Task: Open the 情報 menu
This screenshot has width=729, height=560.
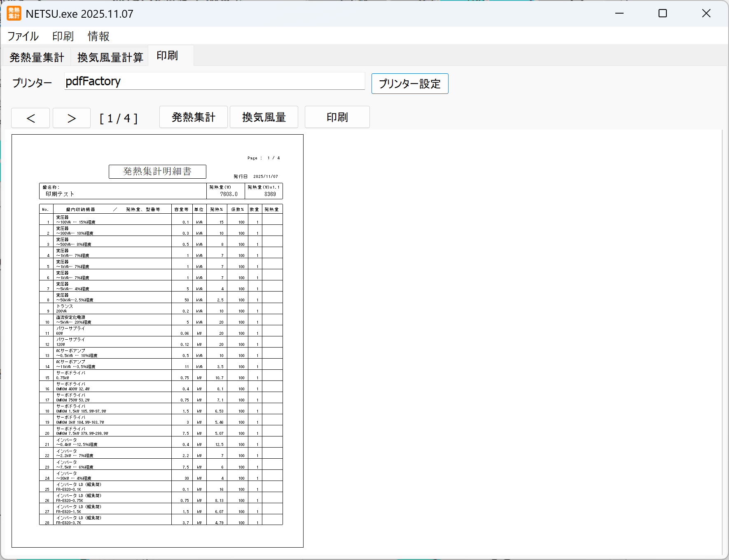Action: pyautogui.click(x=98, y=36)
